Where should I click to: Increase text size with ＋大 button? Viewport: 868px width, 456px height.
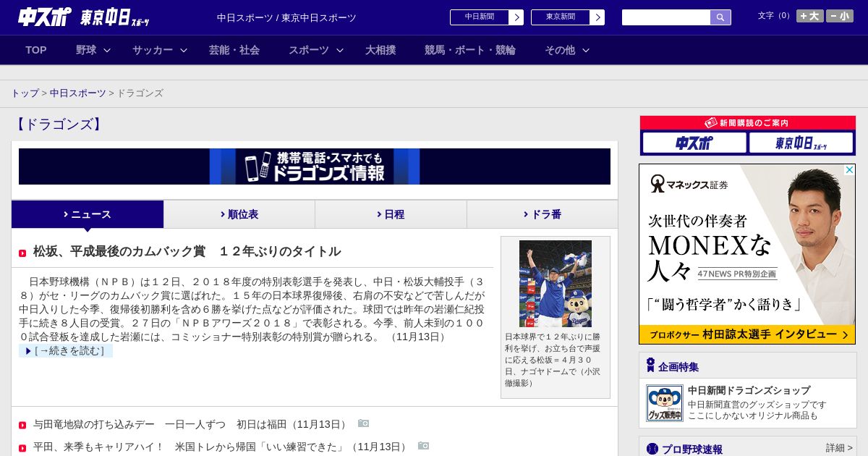click(x=809, y=16)
